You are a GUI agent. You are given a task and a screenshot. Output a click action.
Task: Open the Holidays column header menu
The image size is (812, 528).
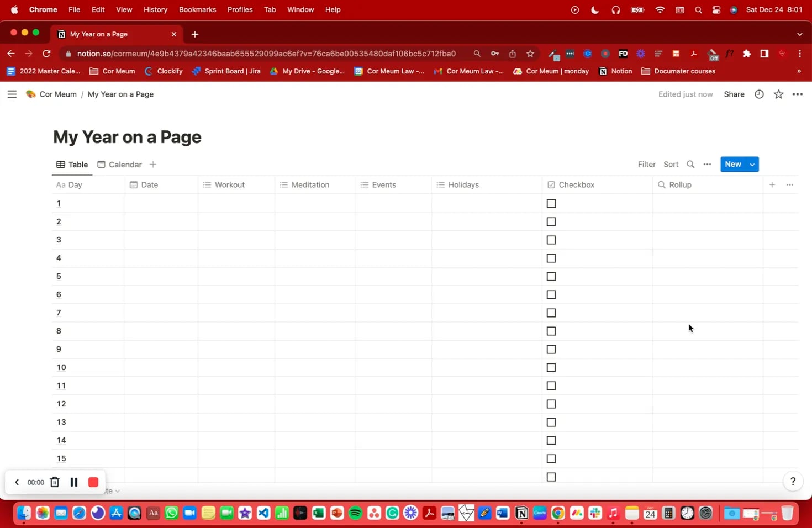click(x=487, y=185)
